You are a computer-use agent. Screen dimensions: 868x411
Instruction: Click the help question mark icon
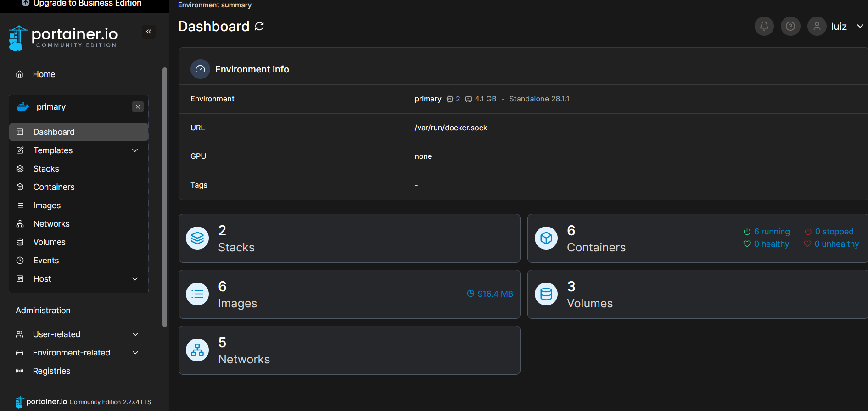[x=790, y=26]
